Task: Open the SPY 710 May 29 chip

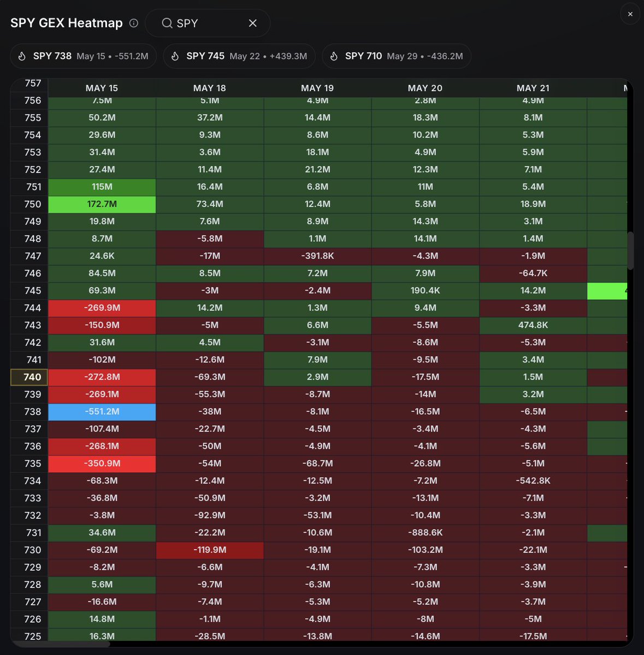Action: (397, 56)
